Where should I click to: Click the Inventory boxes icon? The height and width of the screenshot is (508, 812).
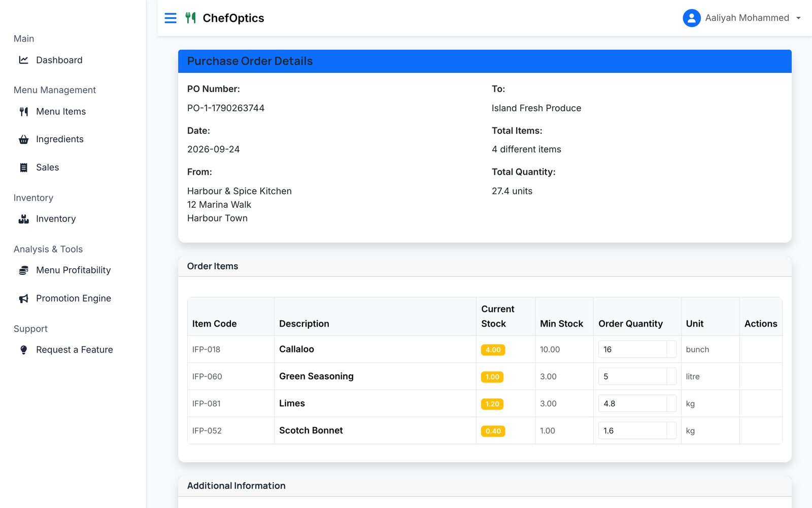click(x=23, y=219)
